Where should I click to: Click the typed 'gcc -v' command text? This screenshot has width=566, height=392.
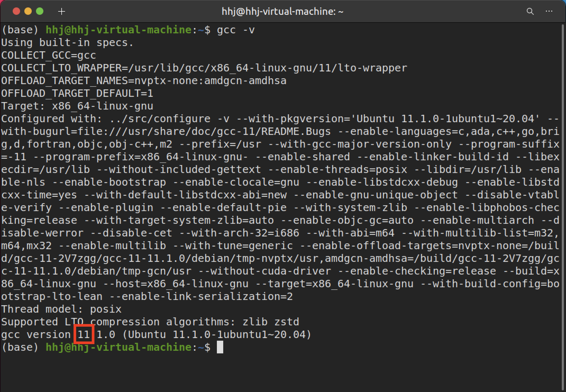click(235, 30)
